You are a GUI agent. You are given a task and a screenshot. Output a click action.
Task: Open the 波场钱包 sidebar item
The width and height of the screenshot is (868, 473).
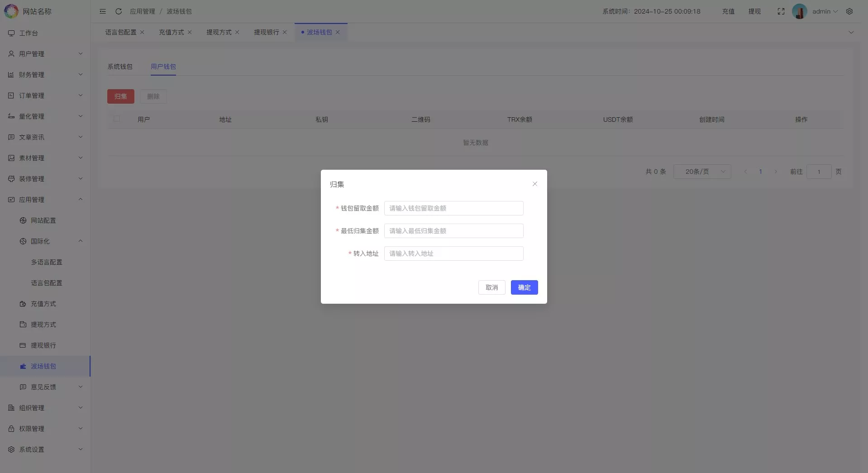coord(43,366)
